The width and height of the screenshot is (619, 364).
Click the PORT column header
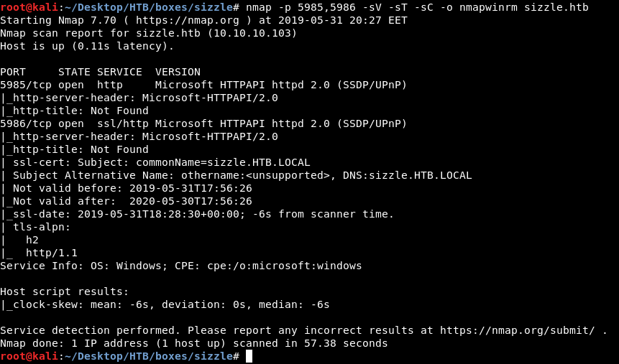coord(13,72)
